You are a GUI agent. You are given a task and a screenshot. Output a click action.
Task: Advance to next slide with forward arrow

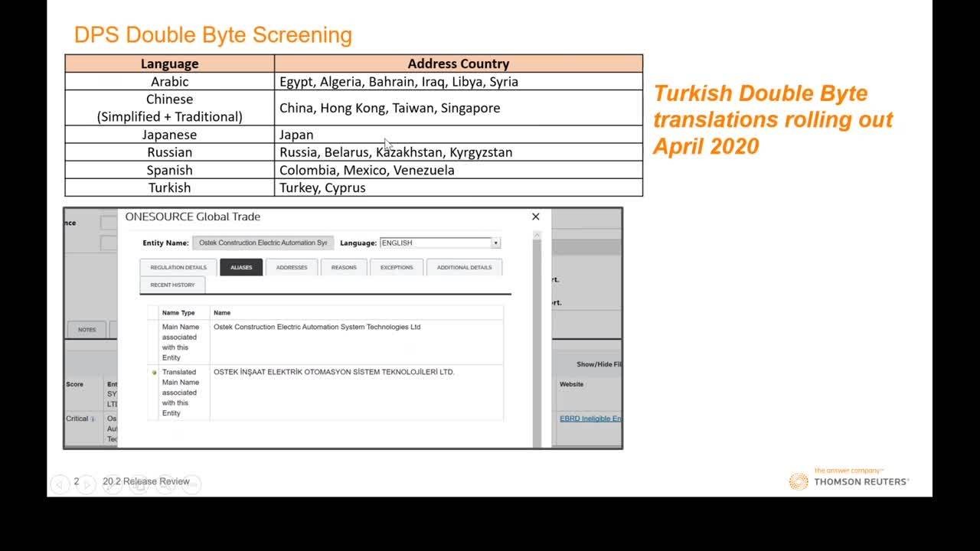(x=86, y=483)
